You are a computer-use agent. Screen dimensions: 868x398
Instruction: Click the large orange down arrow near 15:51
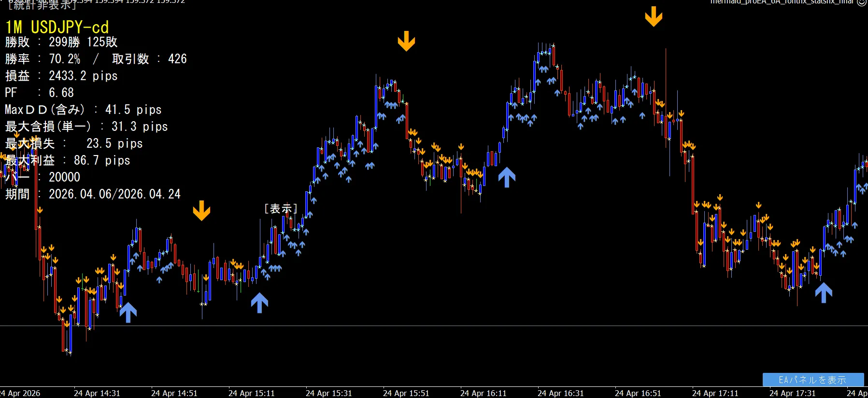tap(406, 41)
